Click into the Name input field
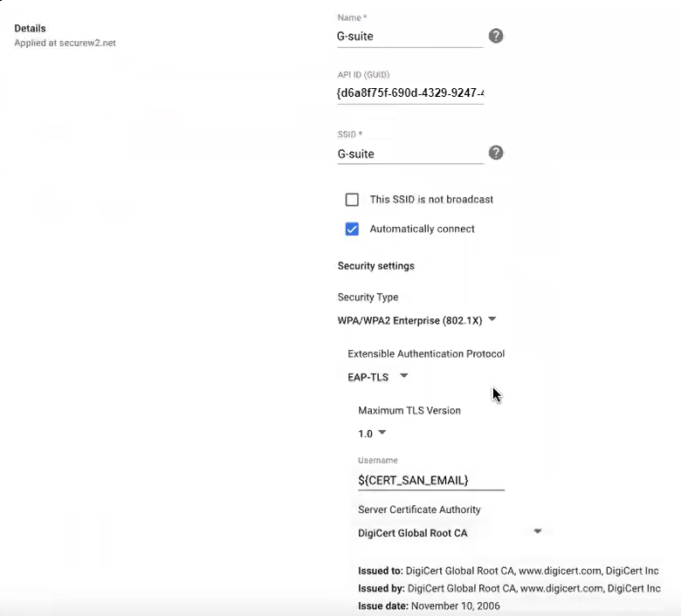This screenshot has width=681, height=616. click(x=409, y=37)
